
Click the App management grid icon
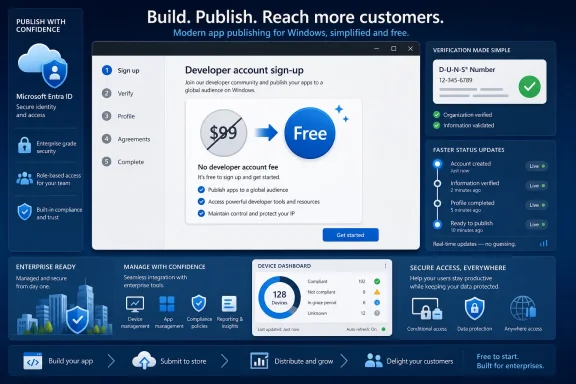click(167, 304)
